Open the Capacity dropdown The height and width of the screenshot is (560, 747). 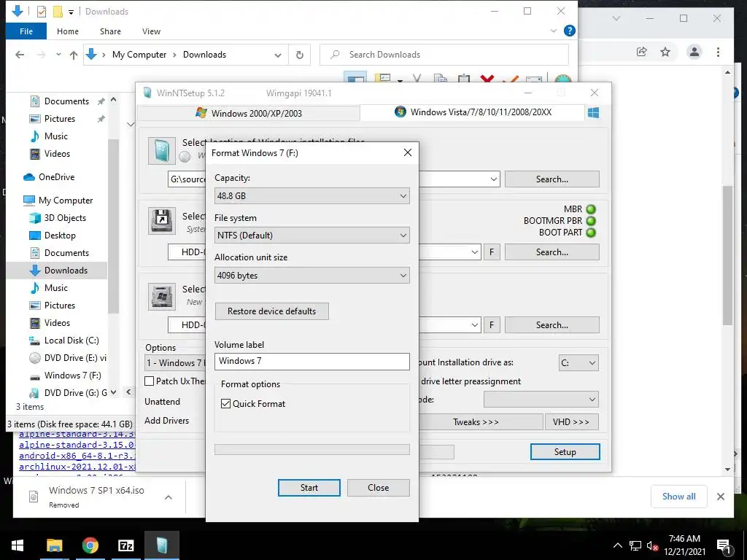pyautogui.click(x=312, y=195)
